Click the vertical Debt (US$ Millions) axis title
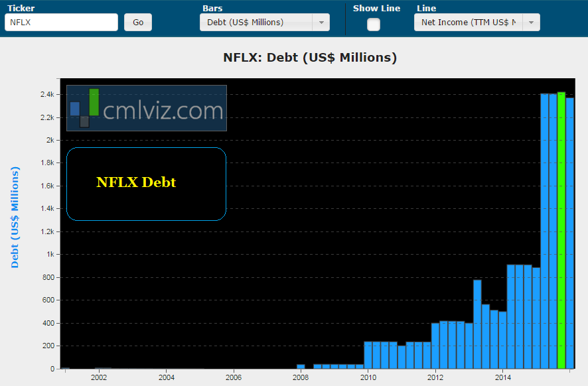 tap(15, 218)
